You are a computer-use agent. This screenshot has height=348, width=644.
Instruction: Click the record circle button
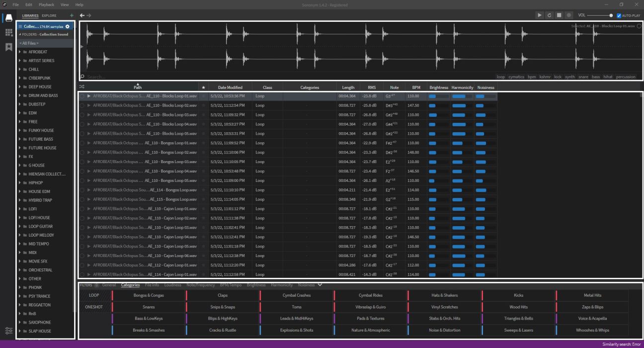coord(568,15)
